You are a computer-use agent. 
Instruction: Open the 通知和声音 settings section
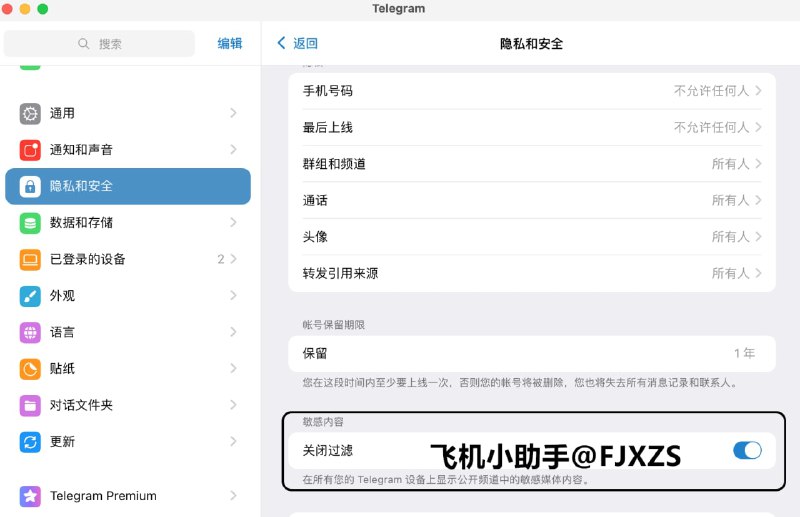[128, 150]
